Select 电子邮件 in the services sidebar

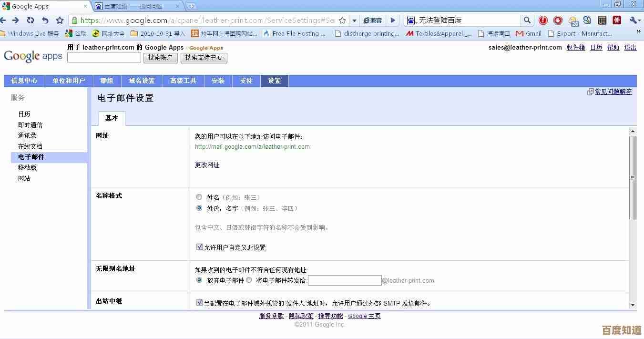tap(31, 156)
